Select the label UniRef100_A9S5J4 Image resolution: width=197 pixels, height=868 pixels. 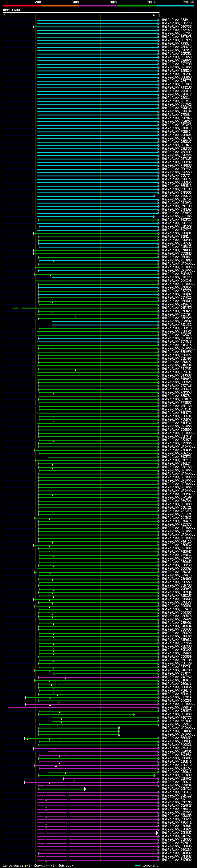click(x=176, y=43)
